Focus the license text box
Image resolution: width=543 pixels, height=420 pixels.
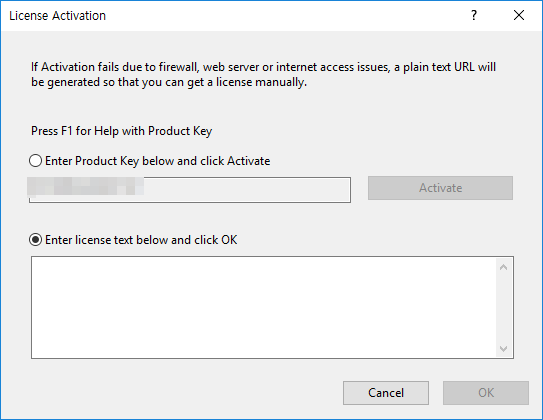pos(264,307)
